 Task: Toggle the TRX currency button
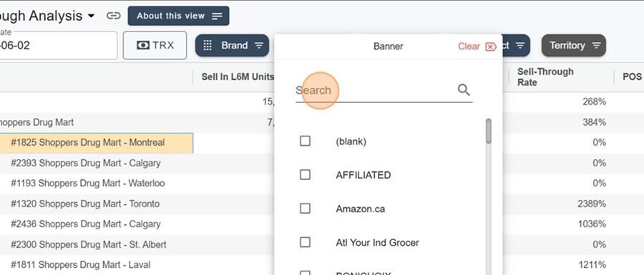155,46
